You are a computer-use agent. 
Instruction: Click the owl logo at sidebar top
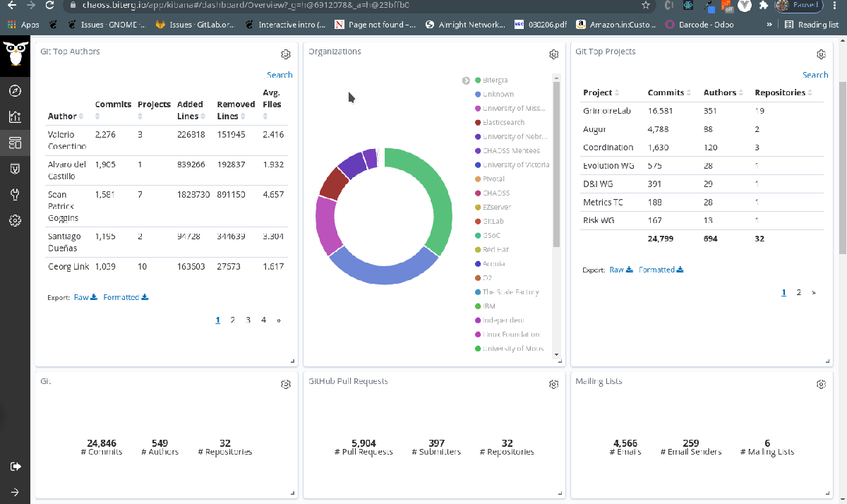coord(15,56)
